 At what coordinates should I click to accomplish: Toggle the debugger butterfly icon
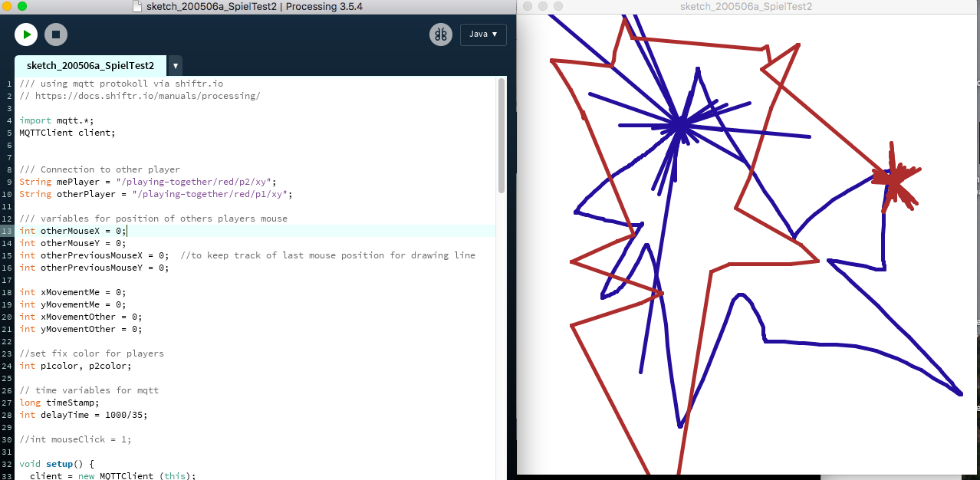[440, 35]
